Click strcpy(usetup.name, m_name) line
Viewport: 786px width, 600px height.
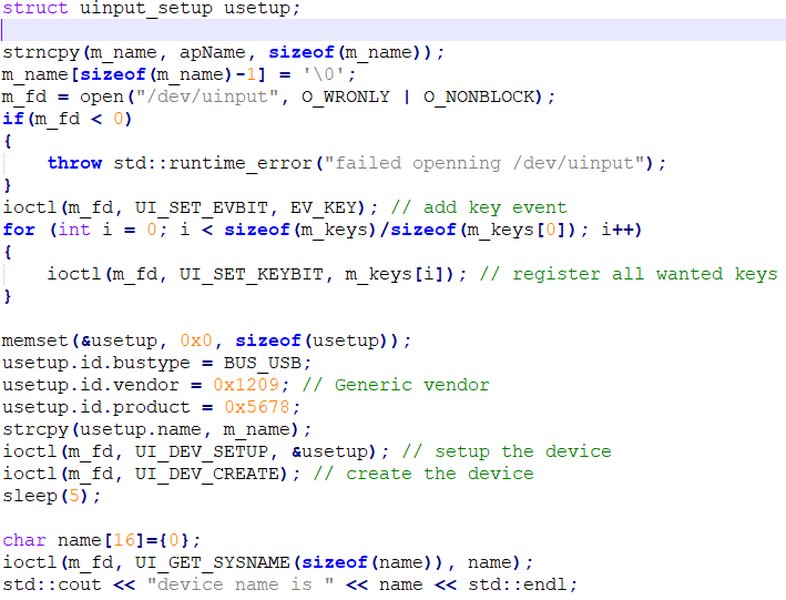pyautogui.click(x=157, y=430)
